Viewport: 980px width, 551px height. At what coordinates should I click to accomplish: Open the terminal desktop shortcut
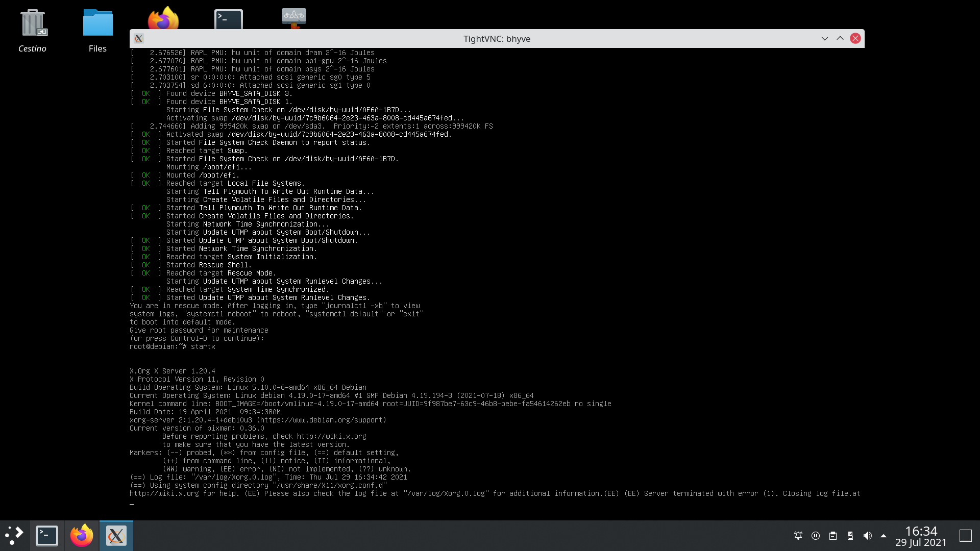click(229, 19)
